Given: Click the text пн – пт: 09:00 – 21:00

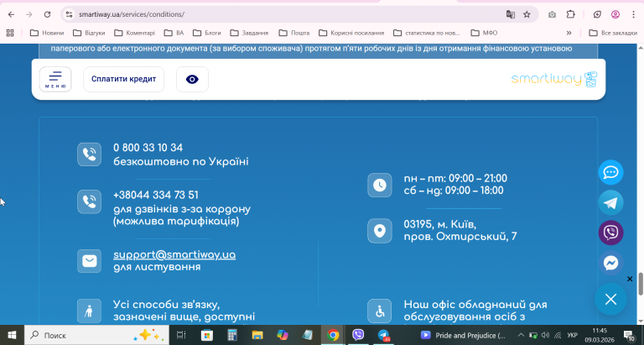Looking at the screenshot, I should (x=455, y=179).
